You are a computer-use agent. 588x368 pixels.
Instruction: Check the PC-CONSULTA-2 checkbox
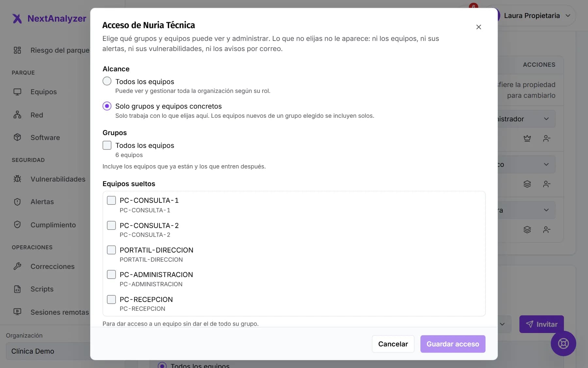tap(111, 225)
